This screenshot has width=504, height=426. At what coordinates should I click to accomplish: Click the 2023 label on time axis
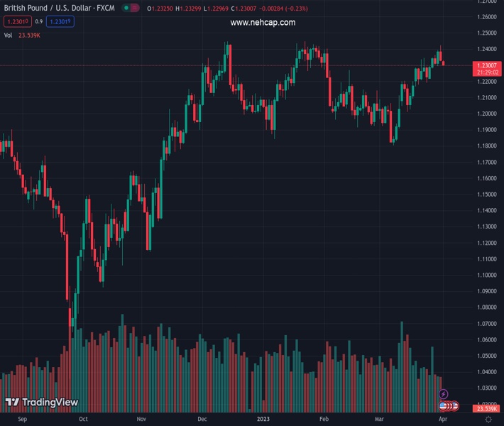(x=263, y=420)
